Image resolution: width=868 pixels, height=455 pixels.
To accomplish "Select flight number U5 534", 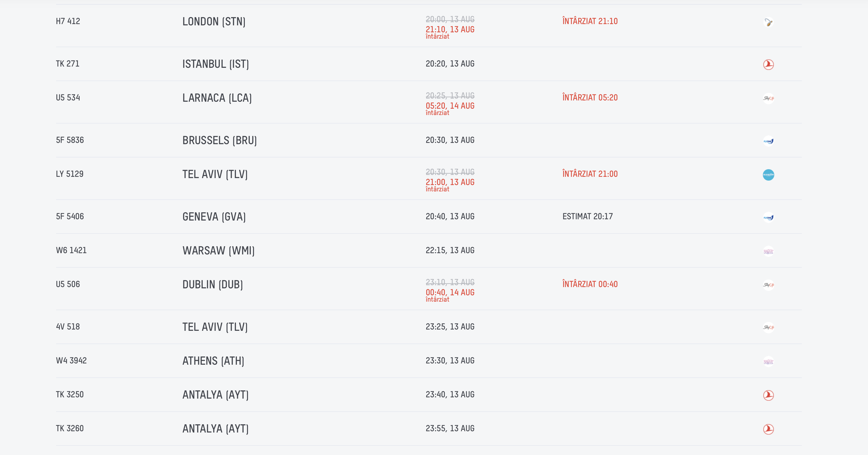I will (68, 98).
